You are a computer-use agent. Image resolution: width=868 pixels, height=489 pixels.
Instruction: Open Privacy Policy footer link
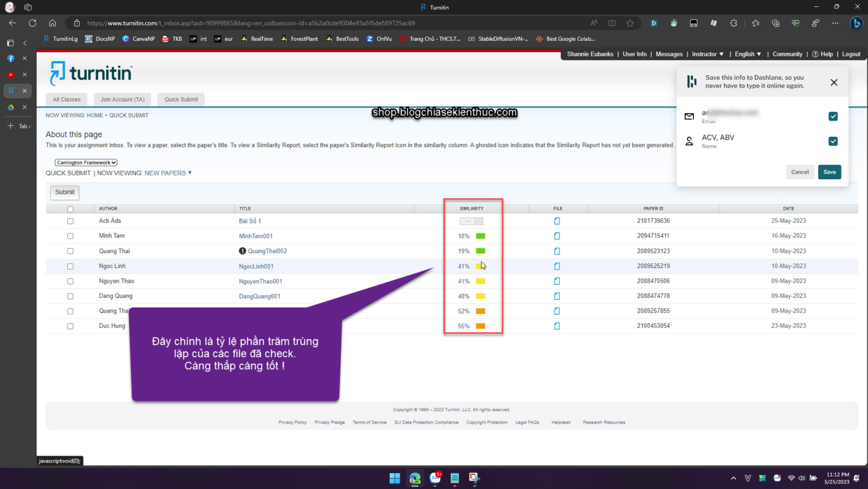[292, 422]
